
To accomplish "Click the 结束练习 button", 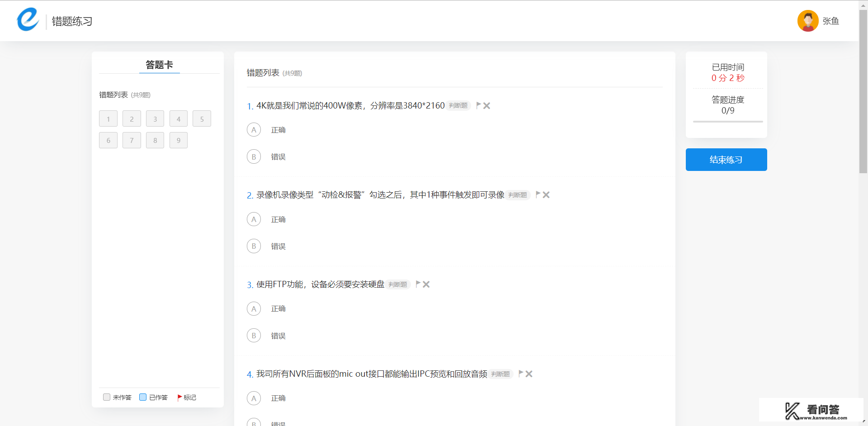I will [726, 160].
